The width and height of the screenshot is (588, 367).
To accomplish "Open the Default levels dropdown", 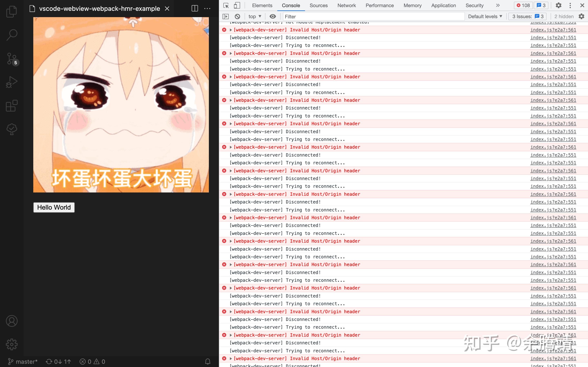I will 485,17.
